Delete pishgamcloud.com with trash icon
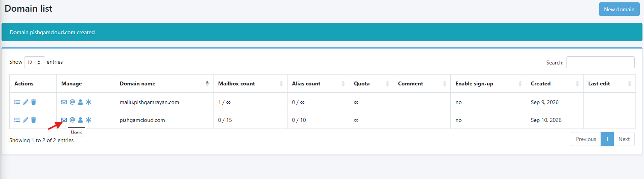The image size is (644, 179). pyautogui.click(x=34, y=120)
